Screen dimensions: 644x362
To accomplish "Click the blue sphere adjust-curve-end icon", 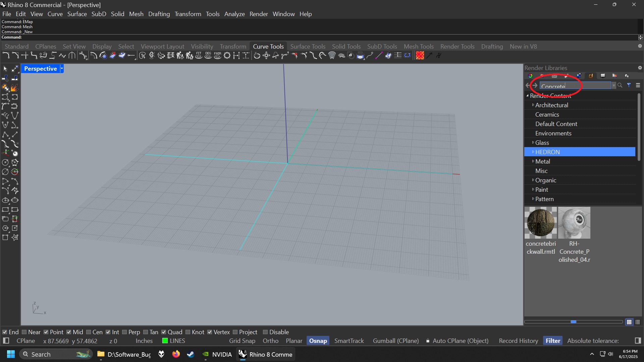I will pos(103,55).
